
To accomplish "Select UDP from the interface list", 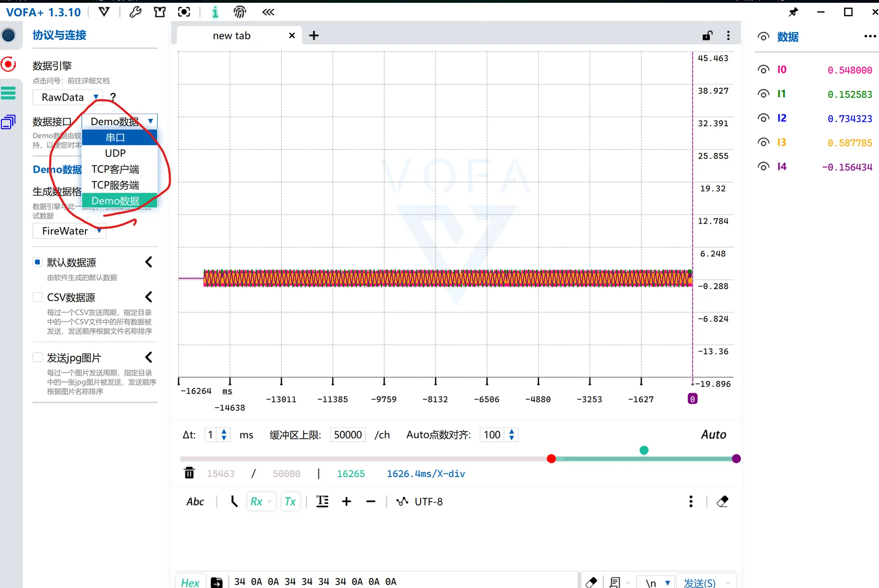I will 119,153.
